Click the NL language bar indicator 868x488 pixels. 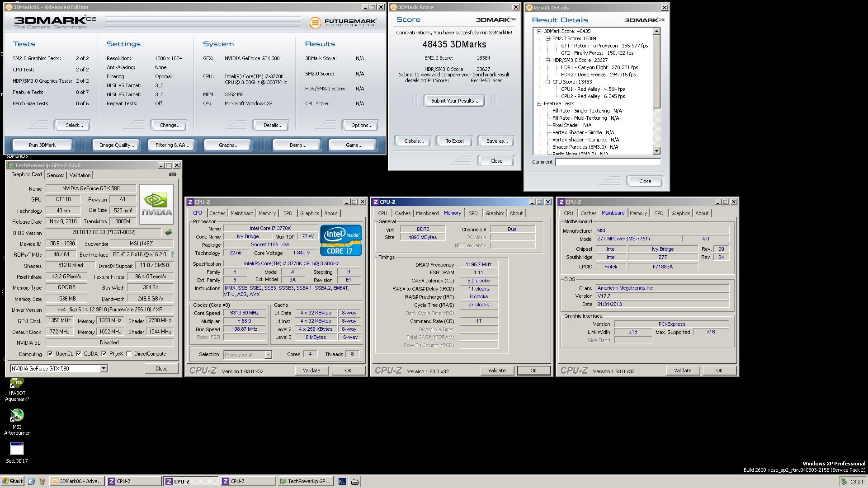[342, 482]
